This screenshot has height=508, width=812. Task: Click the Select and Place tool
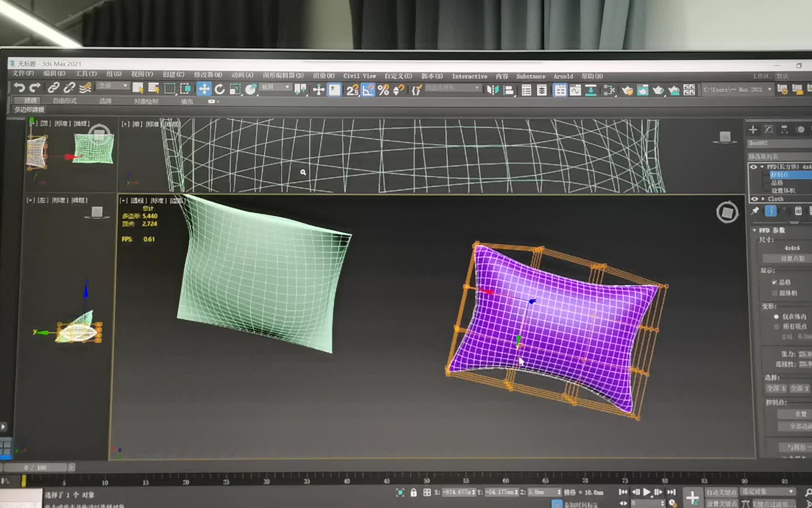point(251,89)
